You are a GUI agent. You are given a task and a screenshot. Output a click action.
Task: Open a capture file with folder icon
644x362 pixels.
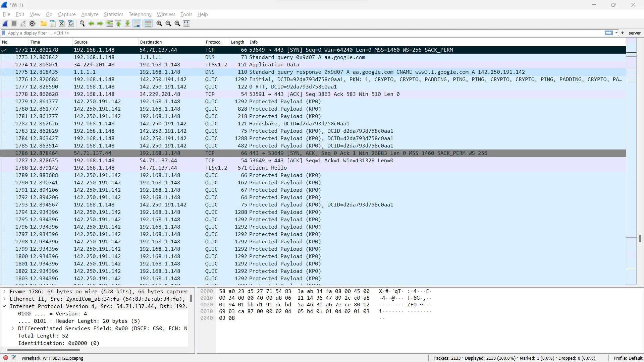44,23
